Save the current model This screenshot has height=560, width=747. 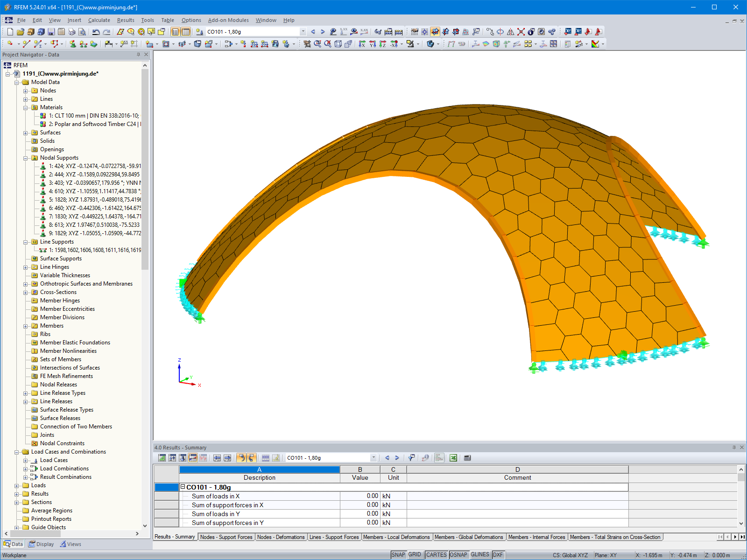coord(51,32)
